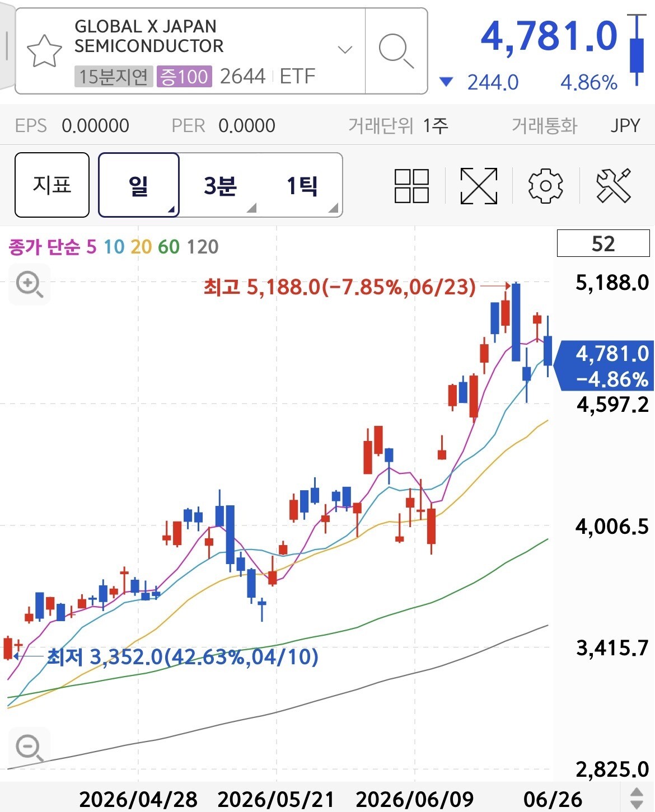Open the 지표 indicators button
The height and width of the screenshot is (812, 655).
(52, 185)
